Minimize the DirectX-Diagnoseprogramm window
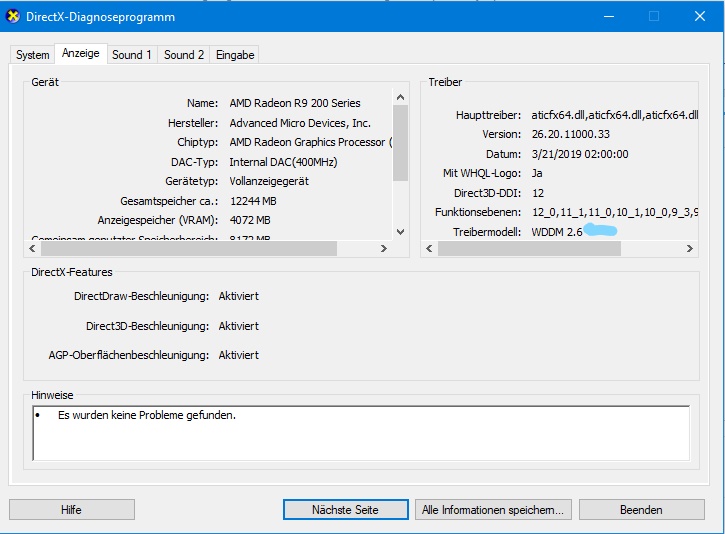 click(609, 17)
